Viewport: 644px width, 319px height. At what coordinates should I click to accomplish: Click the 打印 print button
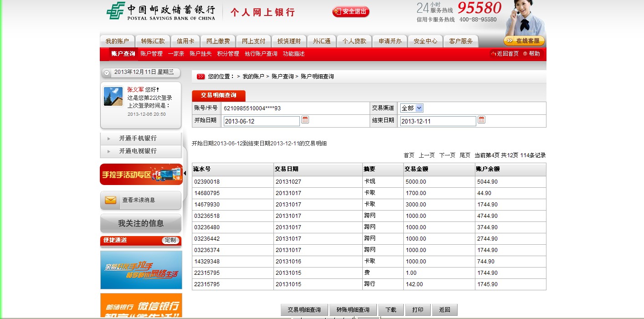click(x=417, y=310)
